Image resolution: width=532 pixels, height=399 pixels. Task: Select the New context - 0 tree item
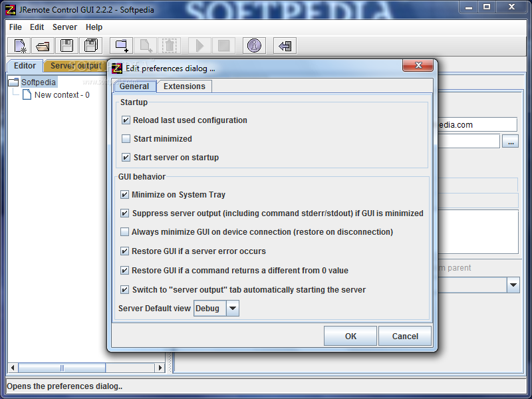[x=62, y=95]
